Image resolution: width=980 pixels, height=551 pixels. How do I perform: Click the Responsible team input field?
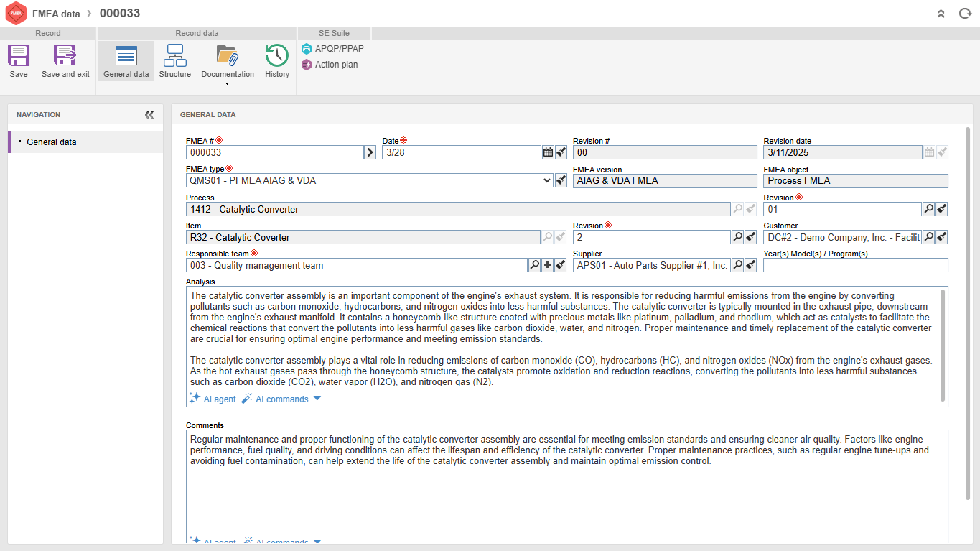[357, 265]
